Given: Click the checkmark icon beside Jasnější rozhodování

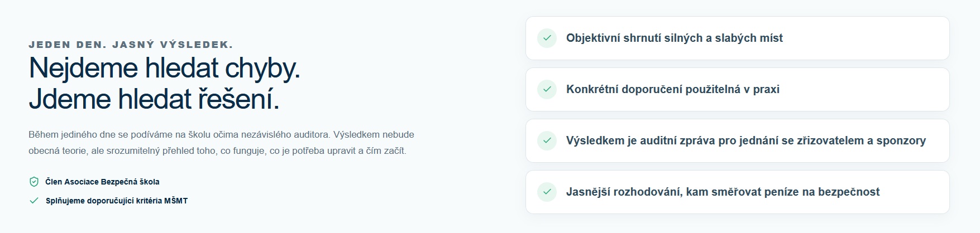Looking at the screenshot, I should [547, 192].
